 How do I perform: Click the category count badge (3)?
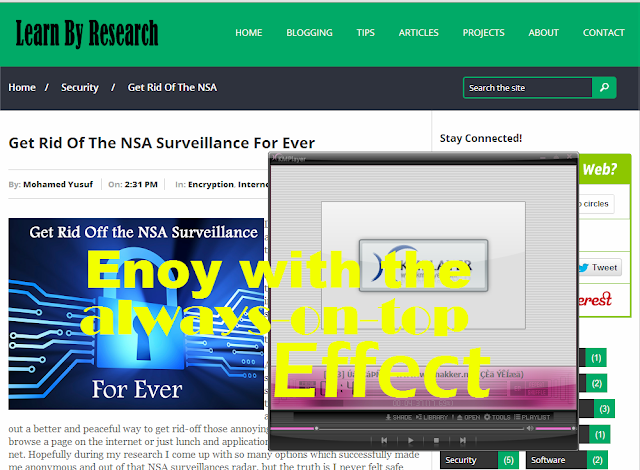[604, 409]
